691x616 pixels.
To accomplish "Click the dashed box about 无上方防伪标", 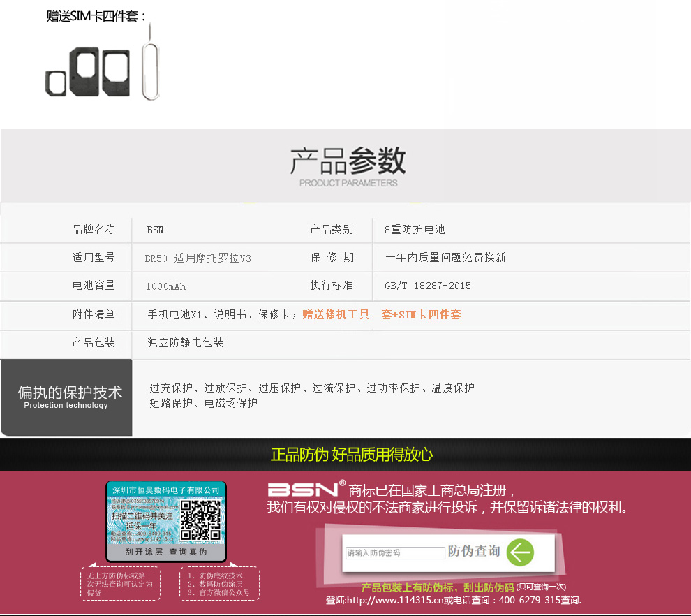I will click(119, 584).
